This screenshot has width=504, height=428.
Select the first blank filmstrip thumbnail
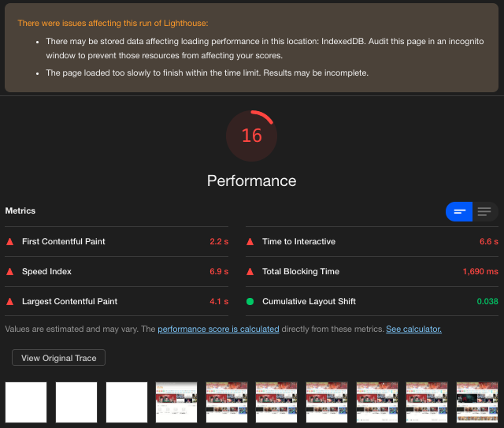click(x=26, y=402)
